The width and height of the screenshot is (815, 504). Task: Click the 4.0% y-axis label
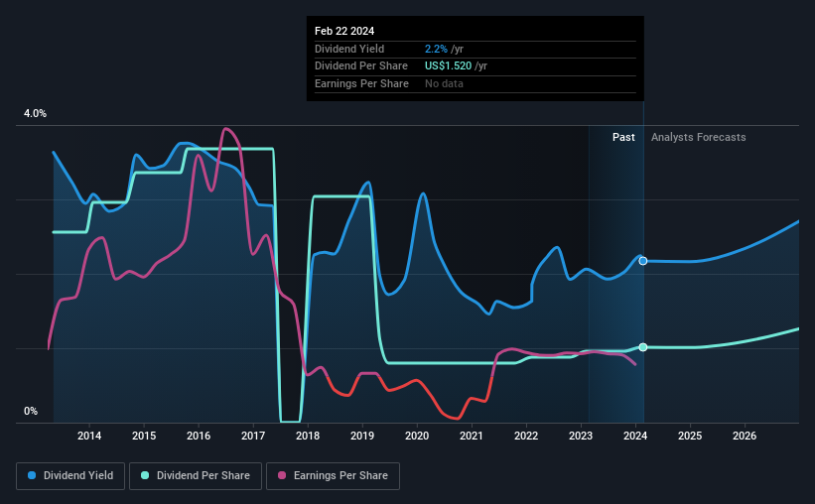point(35,114)
